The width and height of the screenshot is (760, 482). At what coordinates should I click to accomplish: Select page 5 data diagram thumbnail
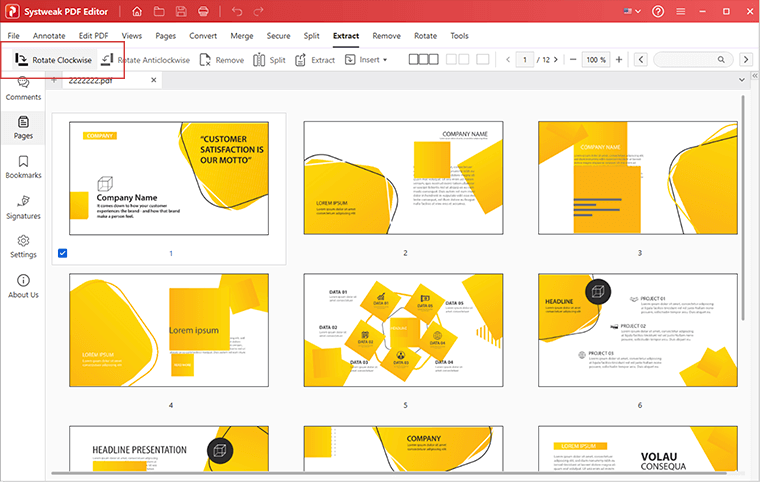point(403,330)
